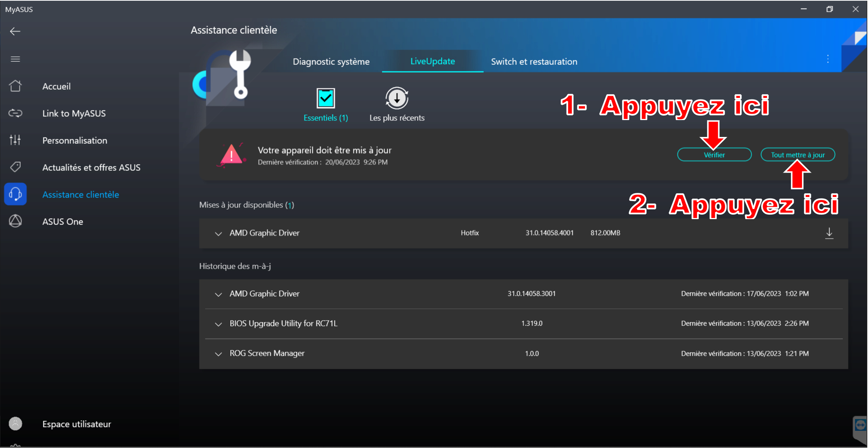Click the Vérifier button

coord(714,155)
